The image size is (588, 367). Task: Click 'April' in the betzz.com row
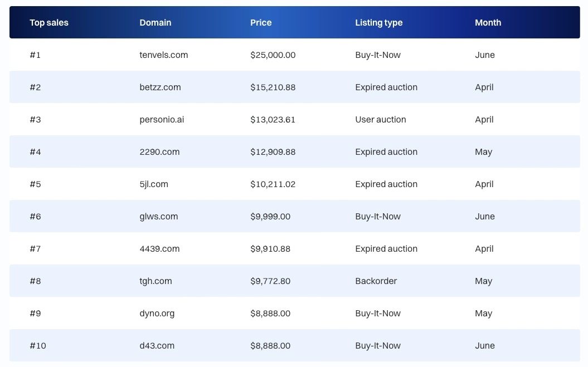coord(484,88)
